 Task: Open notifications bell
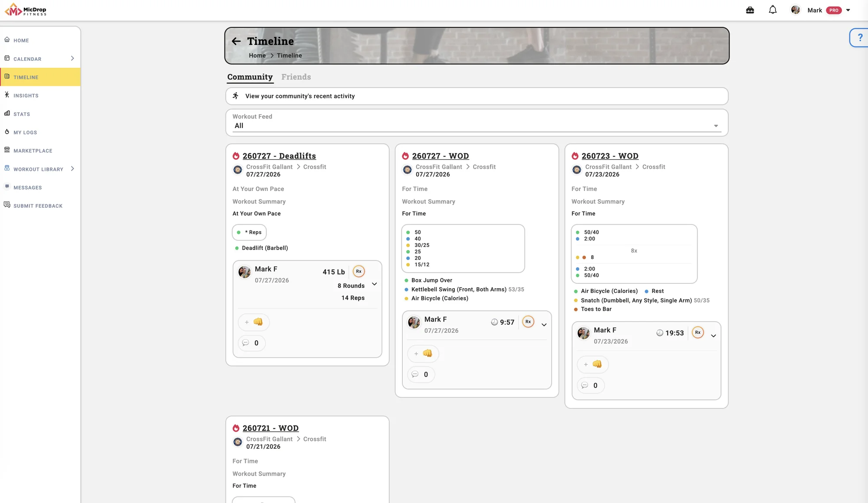(773, 10)
